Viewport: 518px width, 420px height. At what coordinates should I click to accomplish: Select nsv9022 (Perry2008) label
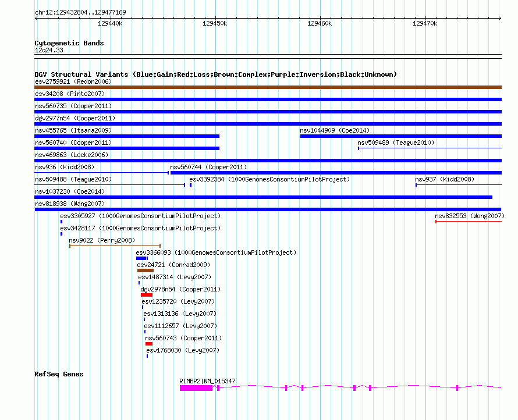(x=102, y=240)
